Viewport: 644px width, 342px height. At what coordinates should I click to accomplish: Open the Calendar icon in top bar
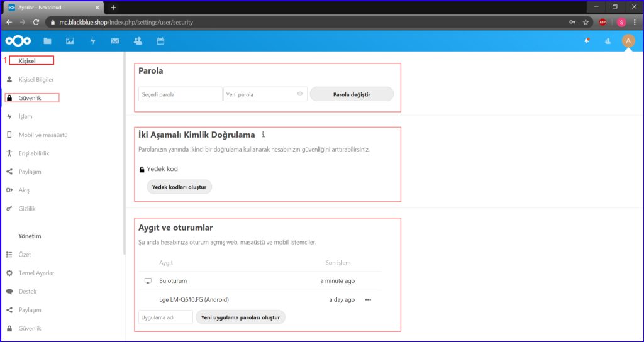[x=160, y=41]
